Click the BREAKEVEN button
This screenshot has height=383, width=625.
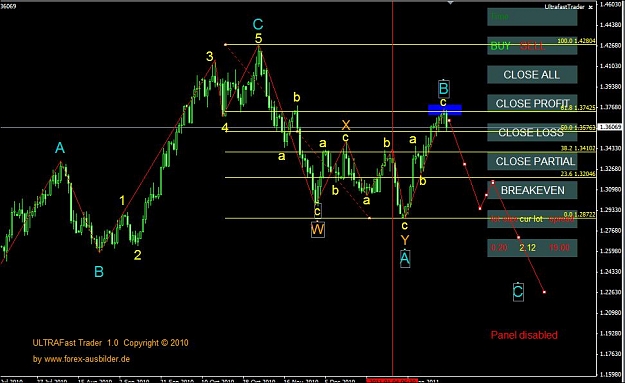pos(532,190)
